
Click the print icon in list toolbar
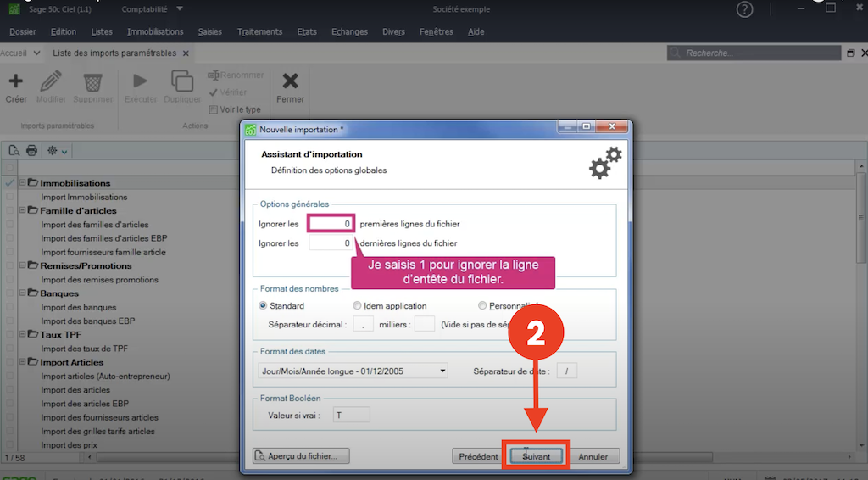click(x=31, y=151)
